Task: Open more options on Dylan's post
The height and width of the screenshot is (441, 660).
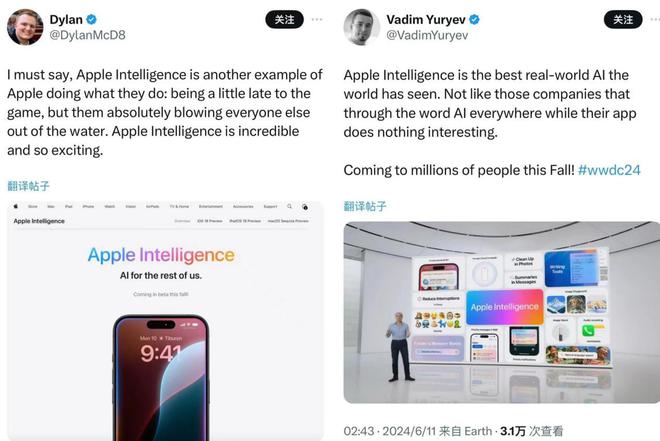Action: 317,19
